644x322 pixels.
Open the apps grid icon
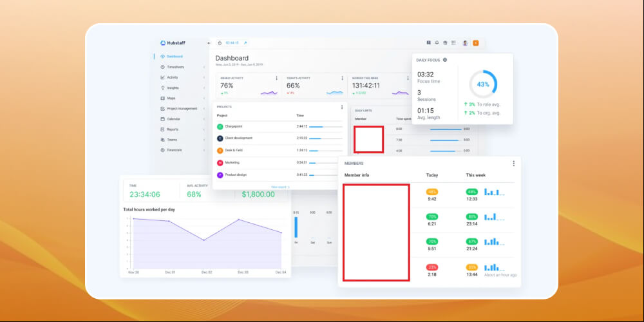point(453,43)
